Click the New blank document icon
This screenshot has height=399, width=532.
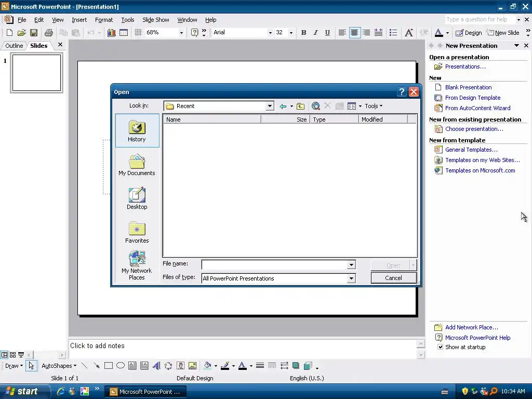(9, 33)
